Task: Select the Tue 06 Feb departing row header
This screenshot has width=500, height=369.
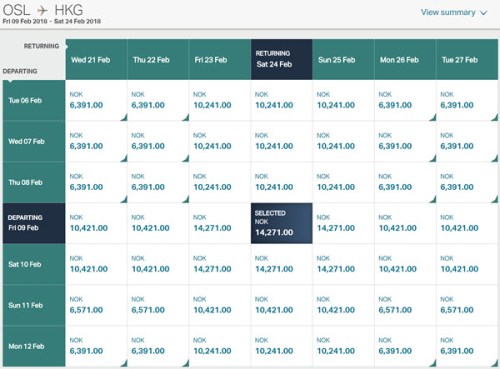Action: click(x=34, y=100)
